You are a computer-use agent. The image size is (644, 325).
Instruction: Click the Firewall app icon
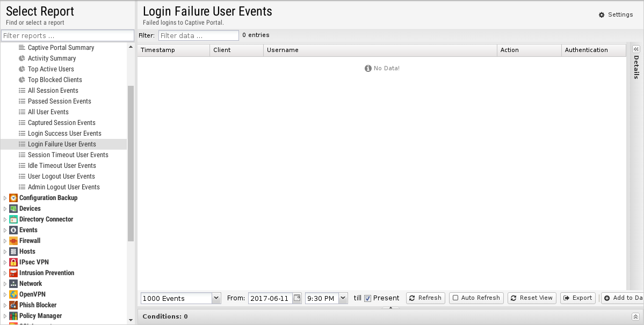click(x=13, y=241)
